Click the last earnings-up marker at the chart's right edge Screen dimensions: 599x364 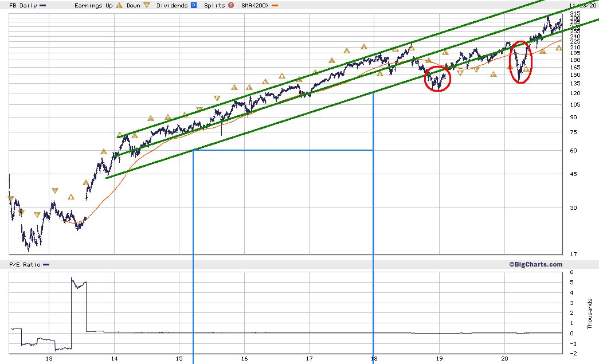click(x=558, y=48)
